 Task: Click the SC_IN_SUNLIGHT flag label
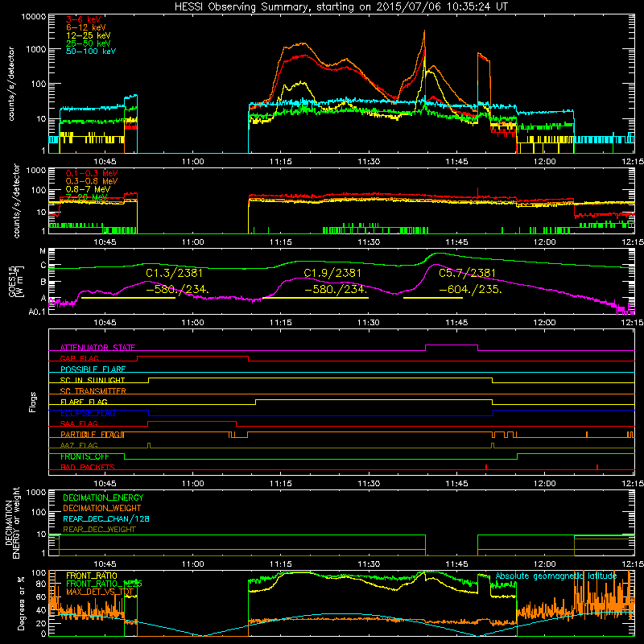pyautogui.click(x=93, y=380)
